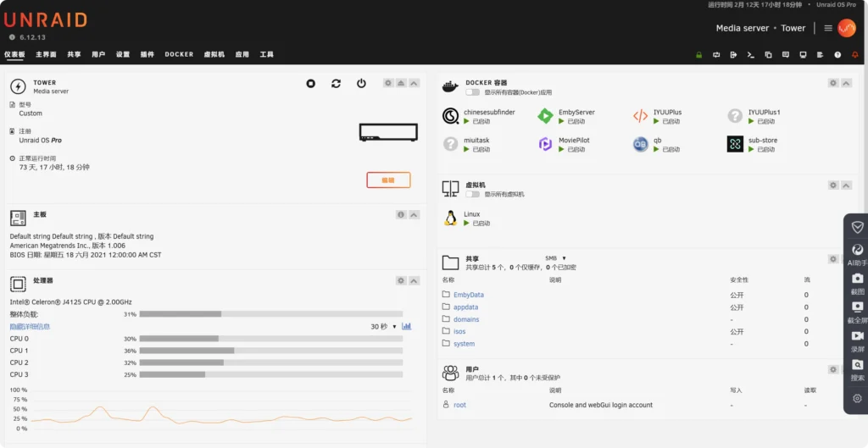Click the green lock icon in header

click(x=699, y=55)
